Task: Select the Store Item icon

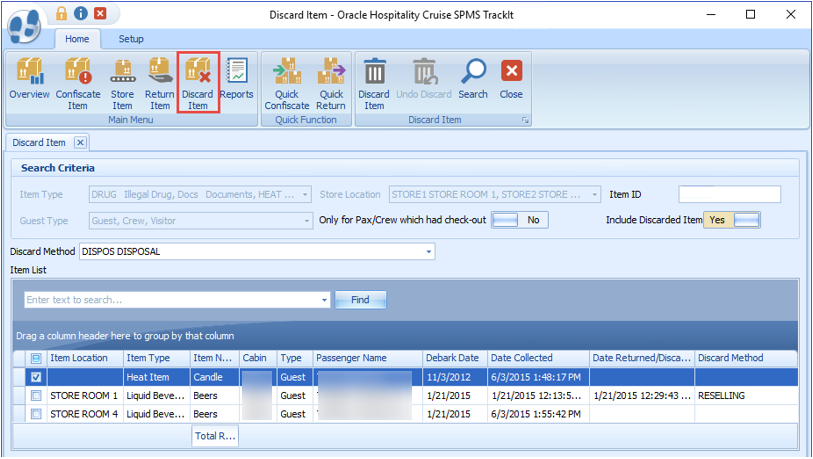Action: [122, 84]
